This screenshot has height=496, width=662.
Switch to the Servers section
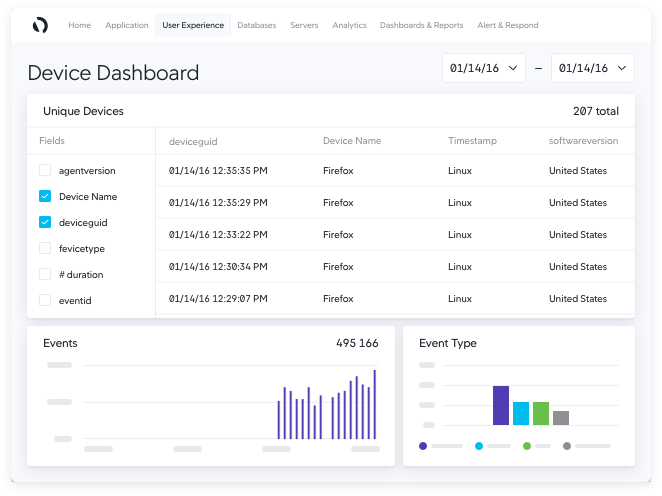tap(304, 25)
